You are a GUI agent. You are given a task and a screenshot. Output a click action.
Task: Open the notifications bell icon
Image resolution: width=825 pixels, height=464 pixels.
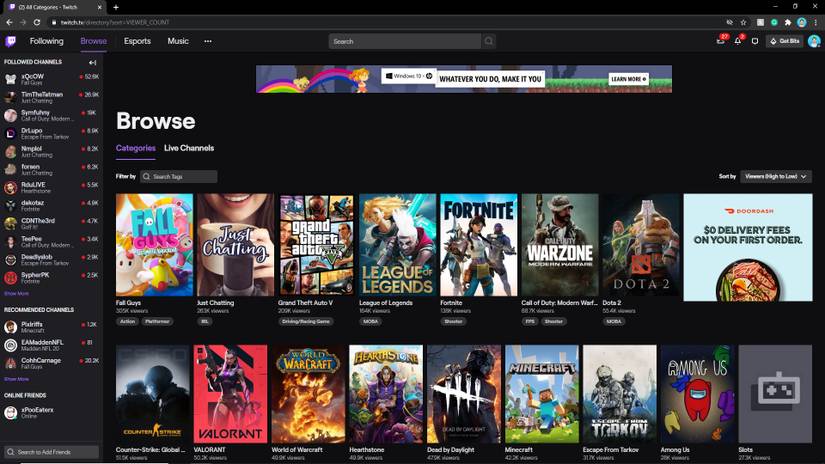click(738, 41)
